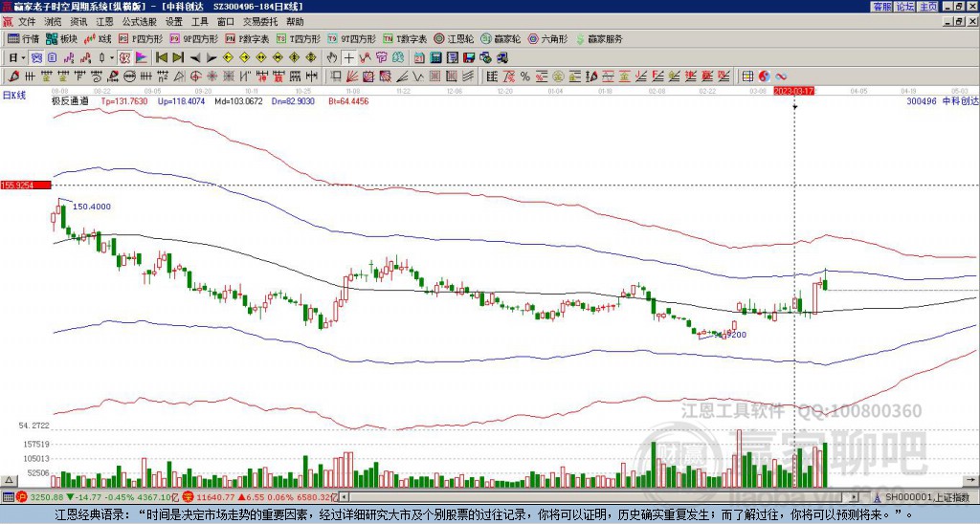Click the 主页 homepage button
Image resolution: width=980 pixels, height=524 pixels.
tap(928, 7)
